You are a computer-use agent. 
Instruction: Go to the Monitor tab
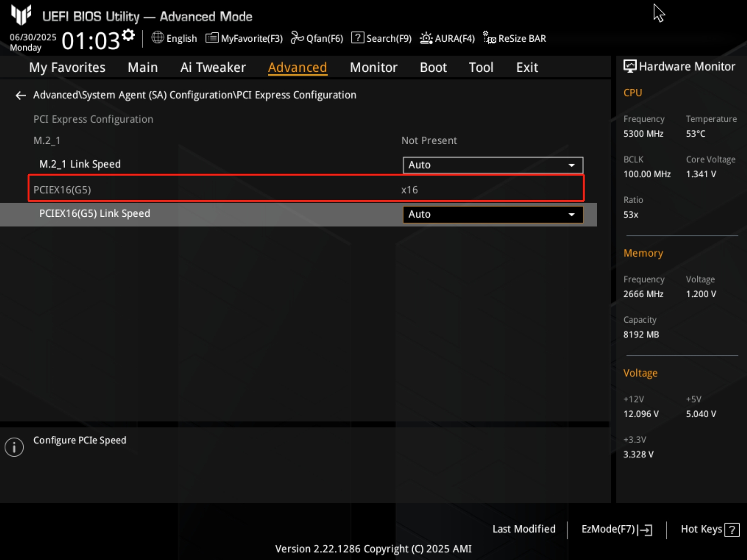[x=373, y=67]
